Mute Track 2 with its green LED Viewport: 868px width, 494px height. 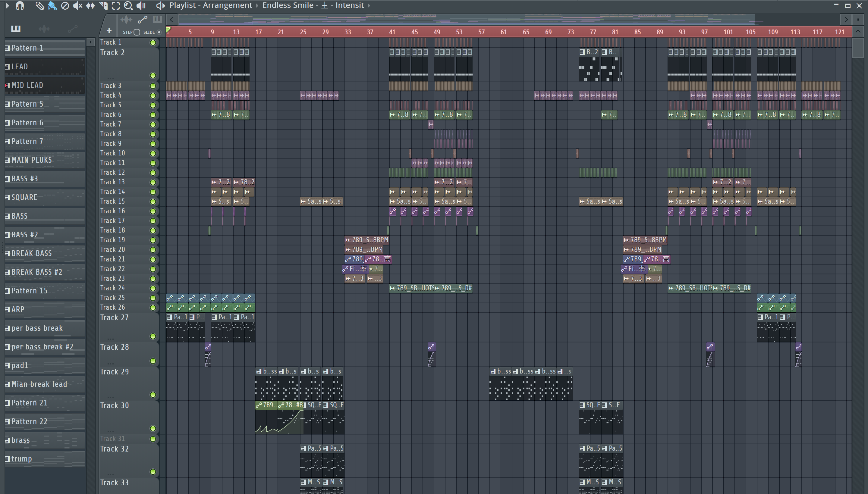(x=153, y=75)
